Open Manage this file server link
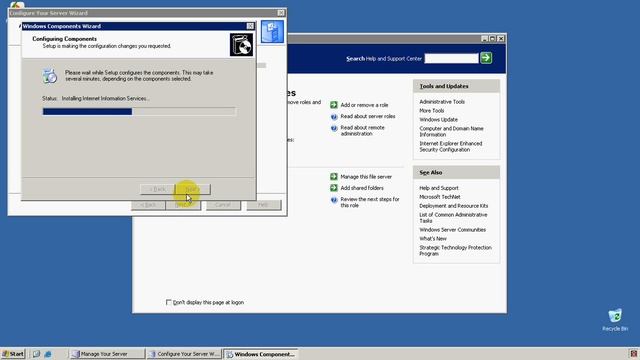This screenshot has width=640, height=360. coord(366,177)
